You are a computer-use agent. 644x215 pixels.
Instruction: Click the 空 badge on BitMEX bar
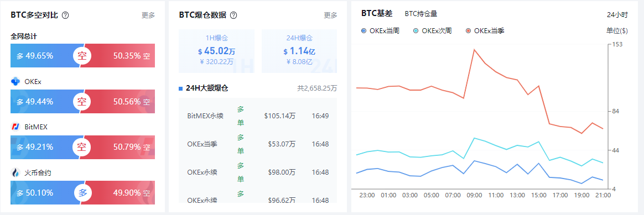82,147
